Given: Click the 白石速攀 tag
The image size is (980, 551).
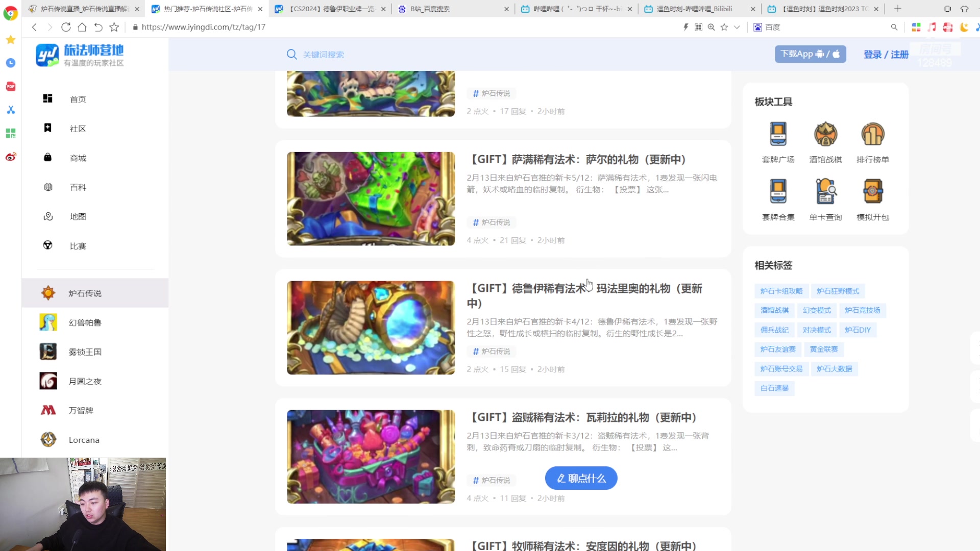Looking at the screenshot, I should tap(774, 388).
